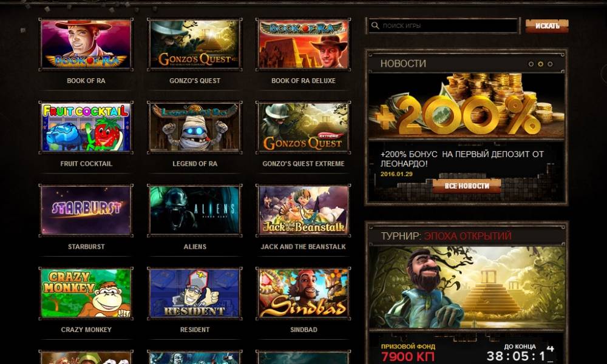Image resolution: width=607 pixels, height=364 pixels.
Task: Open Legend of Ra mummy thumbnail
Action: 195,127
